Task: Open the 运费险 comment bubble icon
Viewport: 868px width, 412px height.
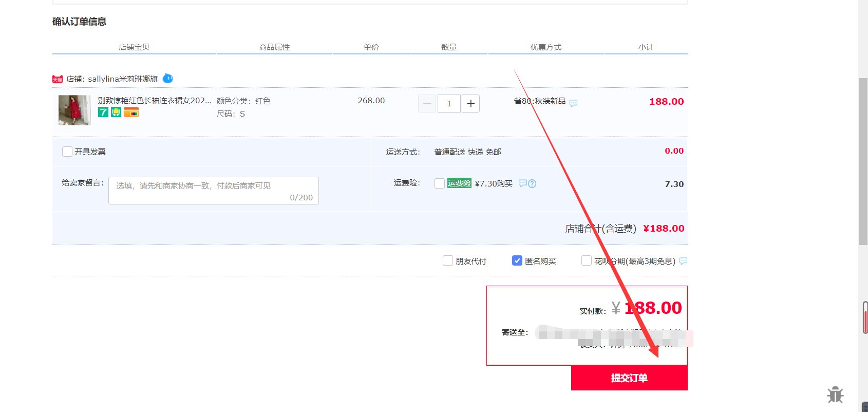Action: tap(523, 183)
